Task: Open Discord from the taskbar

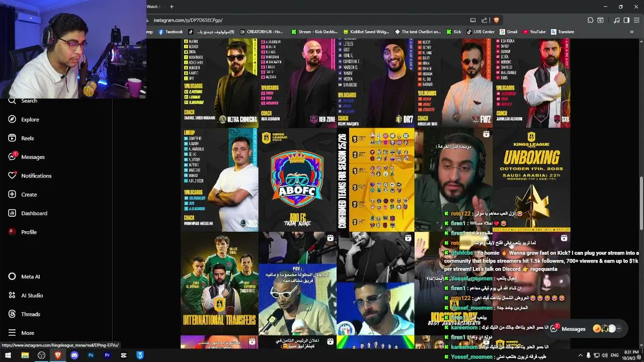Action: click(x=74, y=355)
